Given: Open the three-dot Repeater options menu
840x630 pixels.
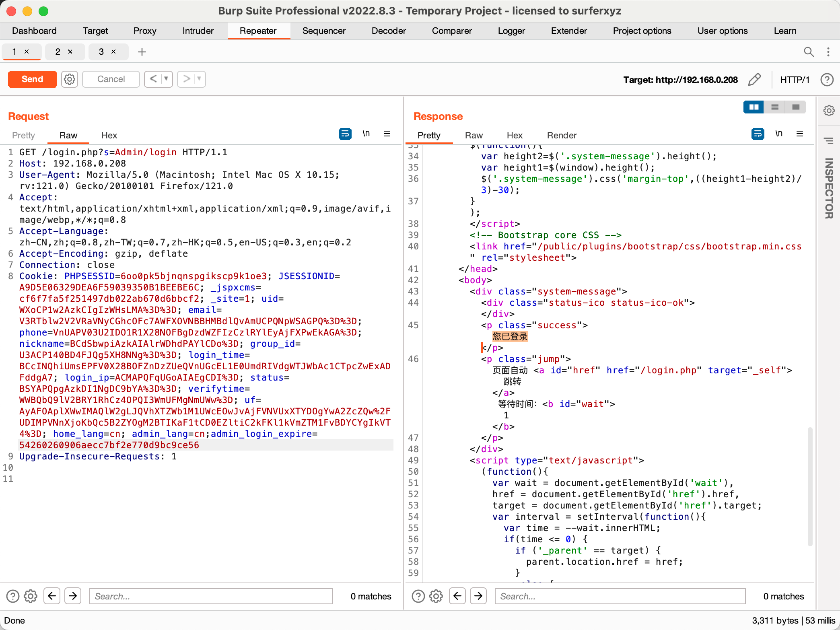Looking at the screenshot, I should tap(828, 52).
